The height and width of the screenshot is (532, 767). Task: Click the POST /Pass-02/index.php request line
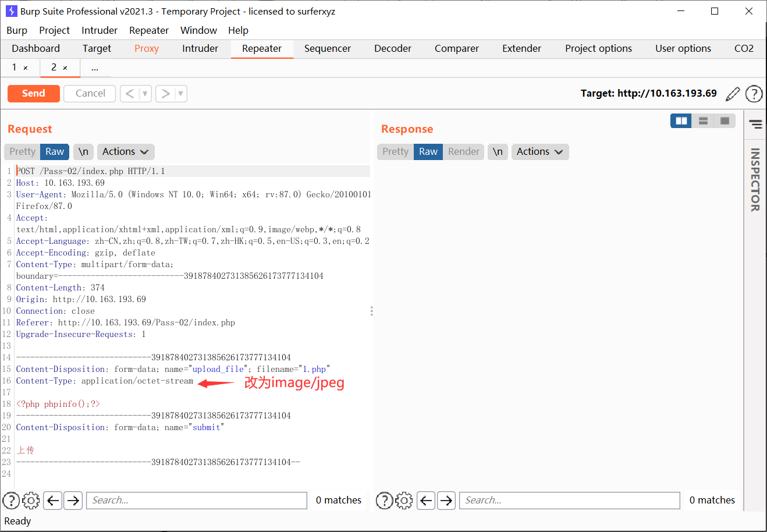(x=90, y=171)
